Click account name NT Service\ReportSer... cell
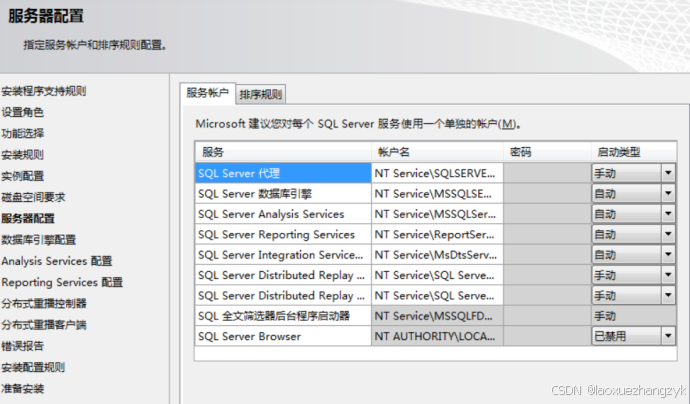 (x=437, y=234)
